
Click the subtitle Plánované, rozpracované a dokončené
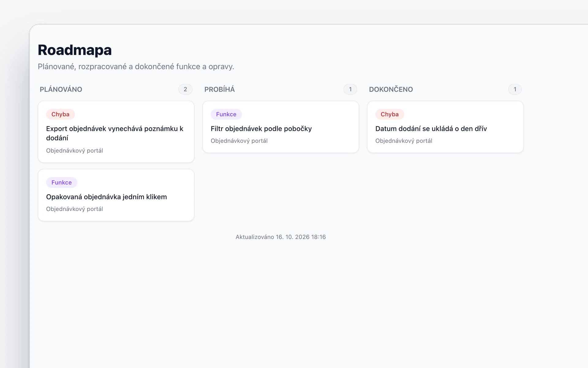136,67
